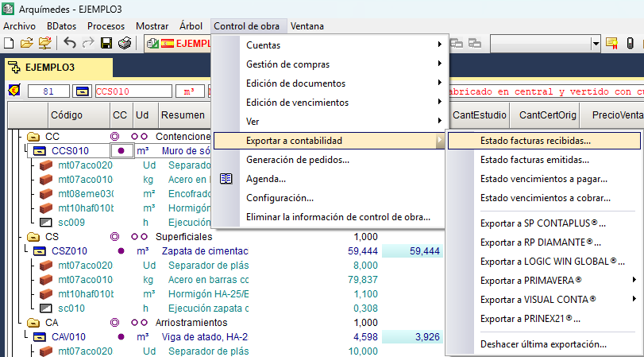Open Configuración from the menu
Screen dimensions: 644x357
point(329,198)
